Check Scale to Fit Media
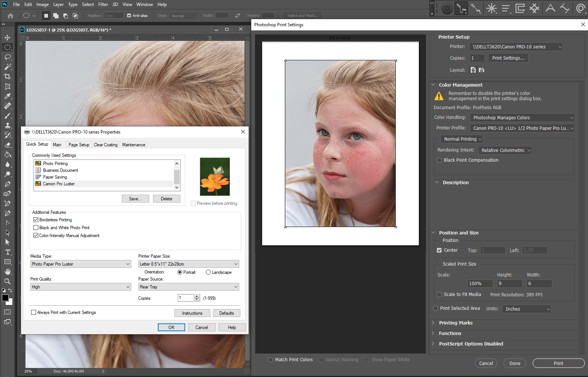Image resolution: width=588 pixels, height=377 pixels. click(x=439, y=294)
